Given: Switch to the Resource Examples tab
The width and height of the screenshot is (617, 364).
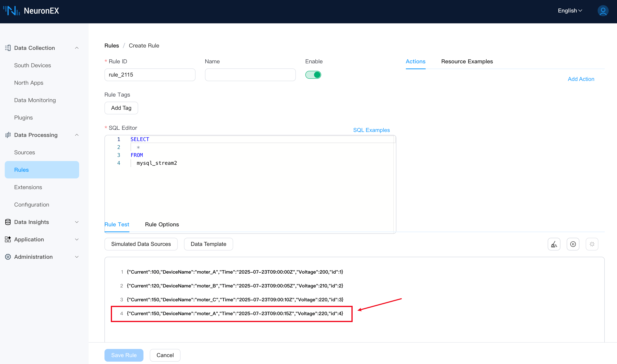Looking at the screenshot, I should pyautogui.click(x=467, y=62).
